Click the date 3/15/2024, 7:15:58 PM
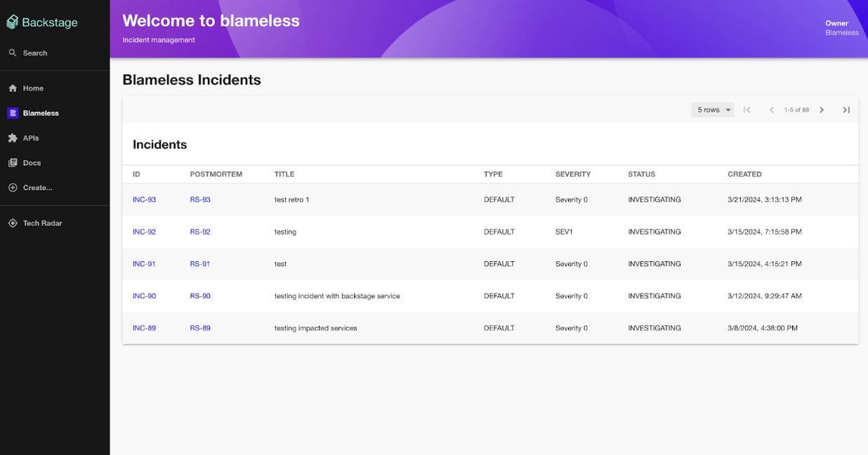 (765, 232)
